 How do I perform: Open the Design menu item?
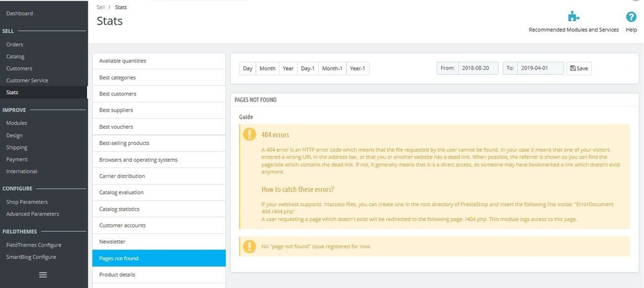(x=14, y=135)
